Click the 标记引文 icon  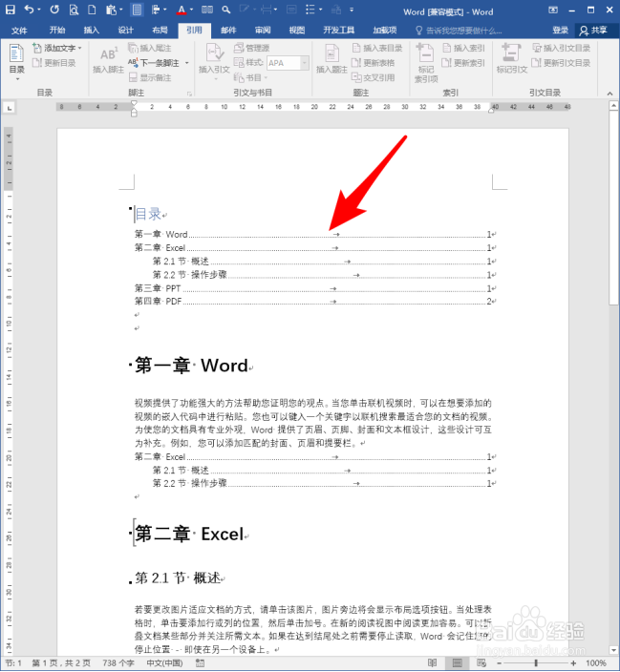(x=511, y=59)
